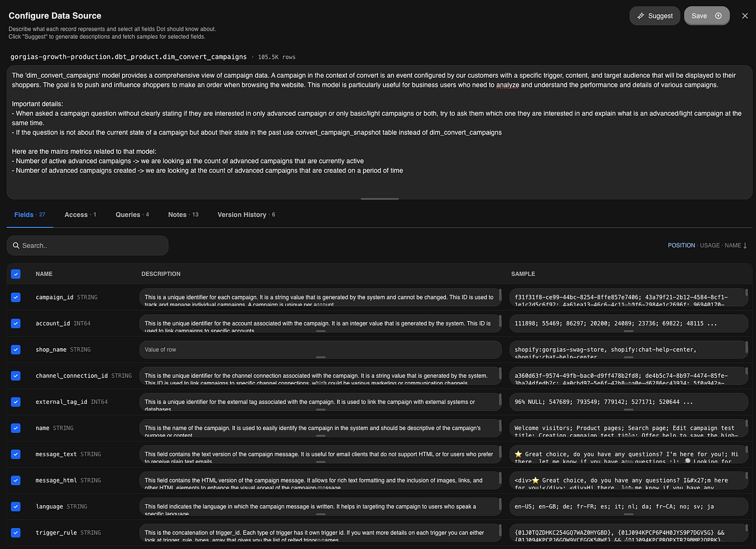This screenshot has height=549, width=756.
Task: Toggle the channel_connection_id field checkbox
Action: click(16, 376)
